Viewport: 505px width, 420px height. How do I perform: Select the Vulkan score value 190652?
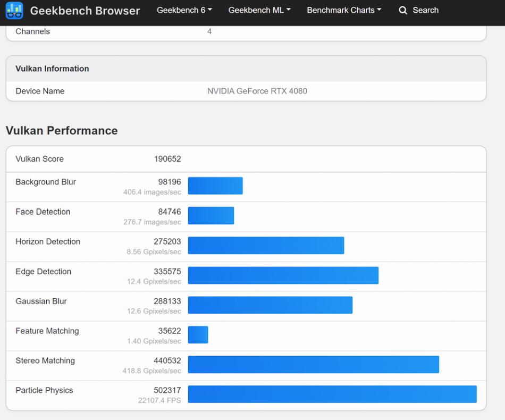point(167,159)
